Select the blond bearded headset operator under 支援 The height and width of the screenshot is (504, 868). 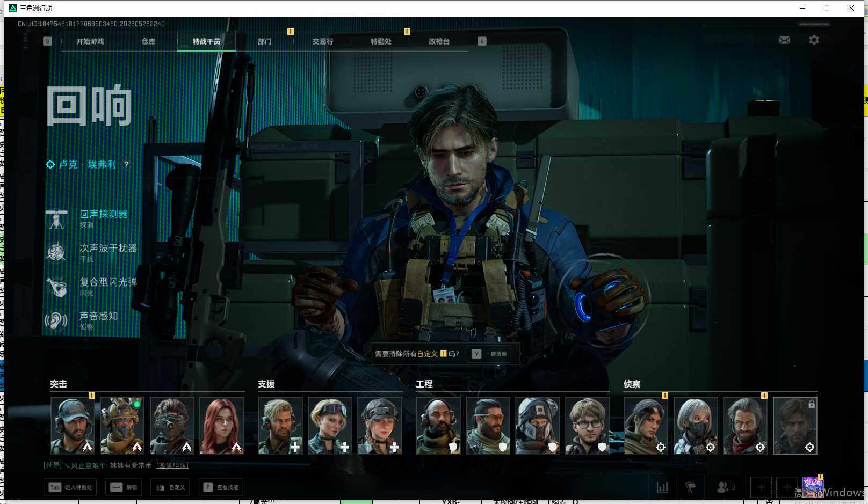(280, 426)
